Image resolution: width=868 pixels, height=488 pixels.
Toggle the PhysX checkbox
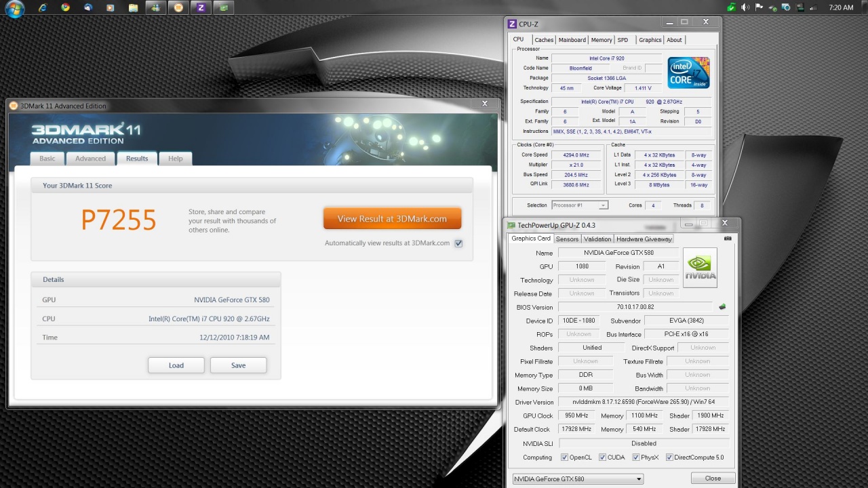pyautogui.click(x=635, y=457)
